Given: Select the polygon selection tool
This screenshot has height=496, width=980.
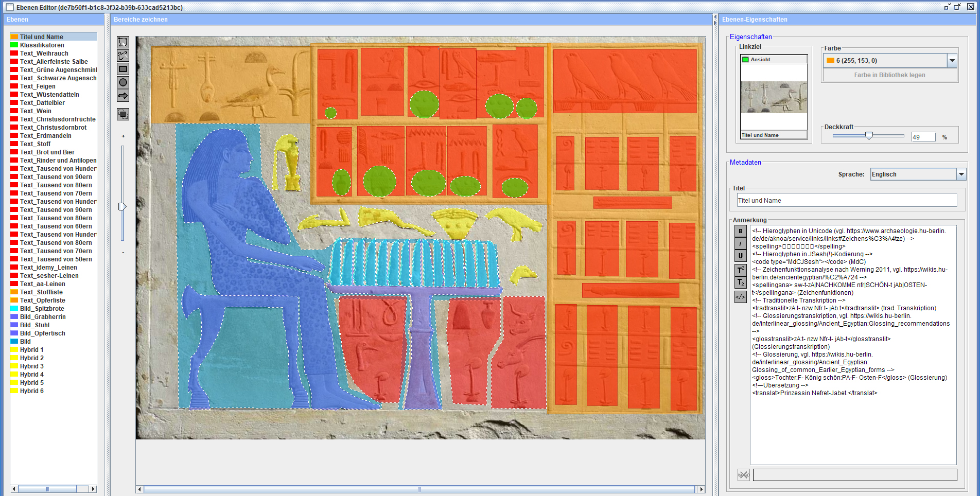Looking at the screenshot, I should coord(123,42).
